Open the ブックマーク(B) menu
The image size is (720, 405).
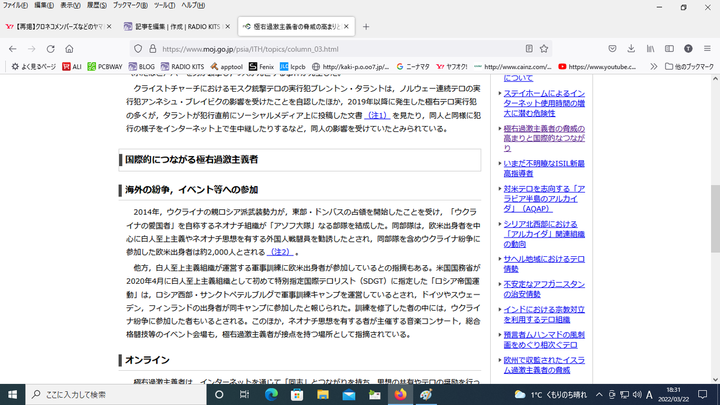coord(126,5)
